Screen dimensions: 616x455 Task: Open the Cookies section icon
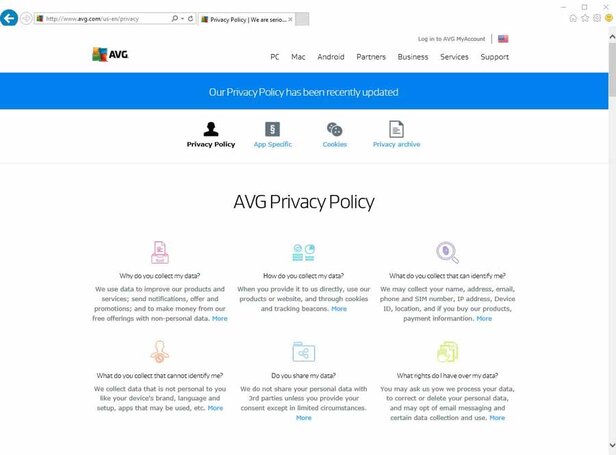click(x=335, y=129)
